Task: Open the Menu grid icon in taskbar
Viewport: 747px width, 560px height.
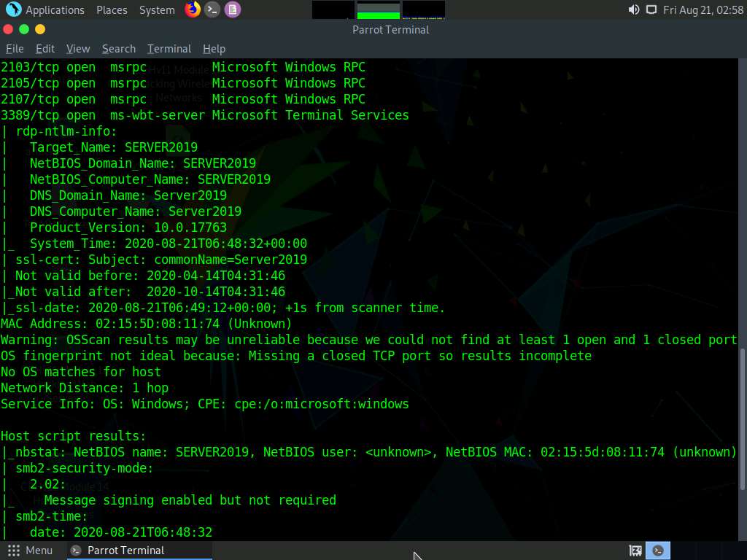Action: tap(14, 551)
